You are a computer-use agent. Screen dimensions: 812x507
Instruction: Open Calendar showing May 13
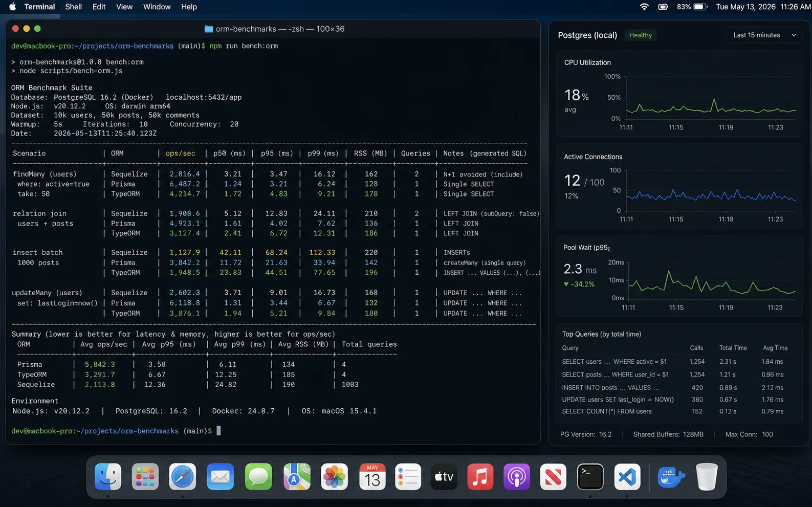pos(372,477)
